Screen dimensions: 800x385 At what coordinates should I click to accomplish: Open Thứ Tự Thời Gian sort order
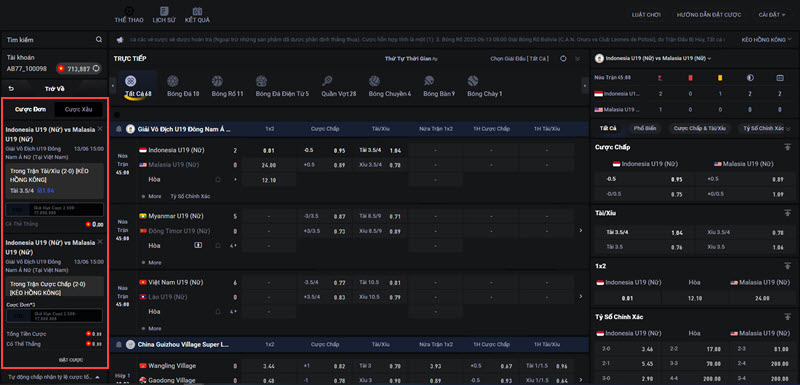pyautogui.click(x=411, y=59)
